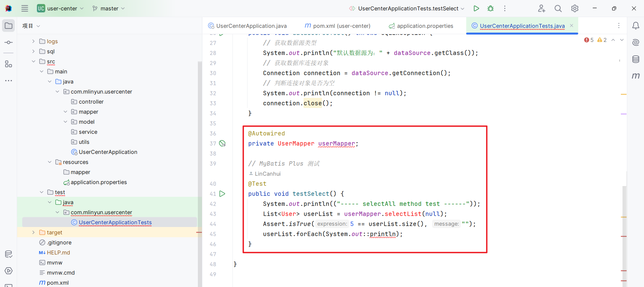Switch to the application.properties tab

[421, 26]
